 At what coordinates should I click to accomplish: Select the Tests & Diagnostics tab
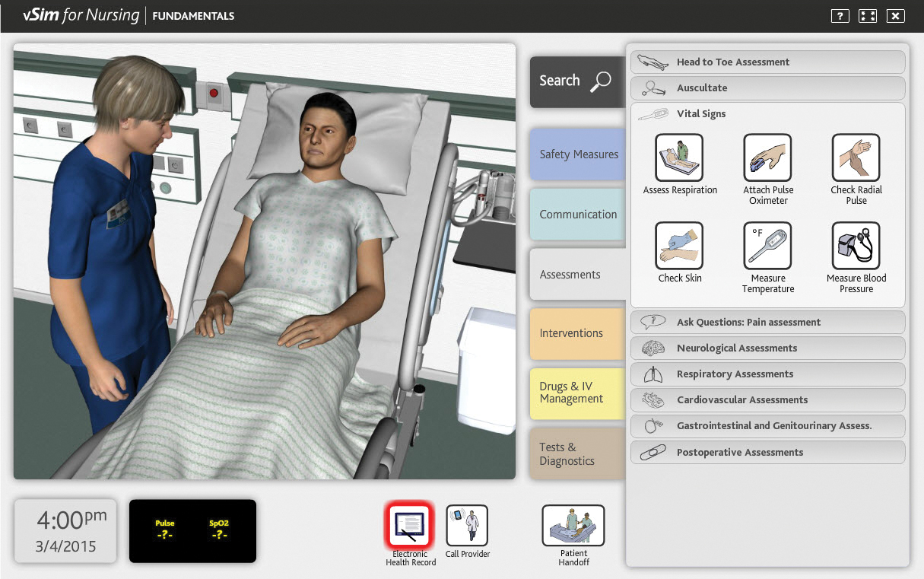pyautogui.click(x=571, y=453)
